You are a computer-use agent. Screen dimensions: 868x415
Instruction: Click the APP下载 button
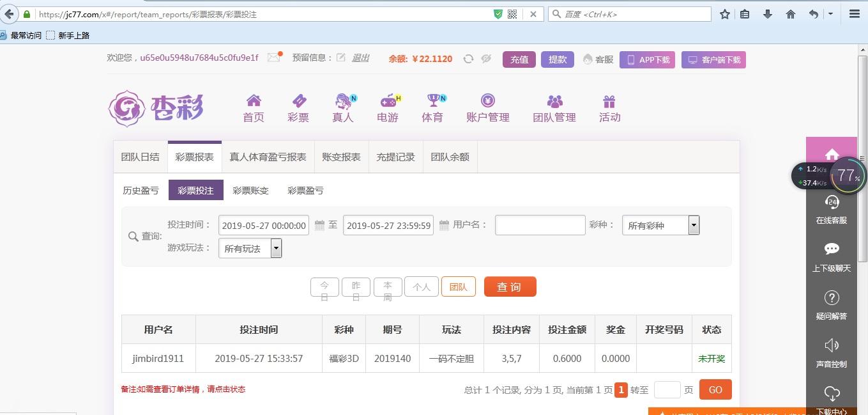click(x=647, y=60)
